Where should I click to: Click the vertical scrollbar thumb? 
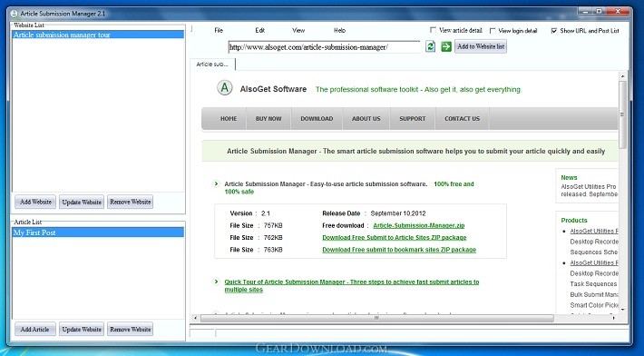coord(622,114)
